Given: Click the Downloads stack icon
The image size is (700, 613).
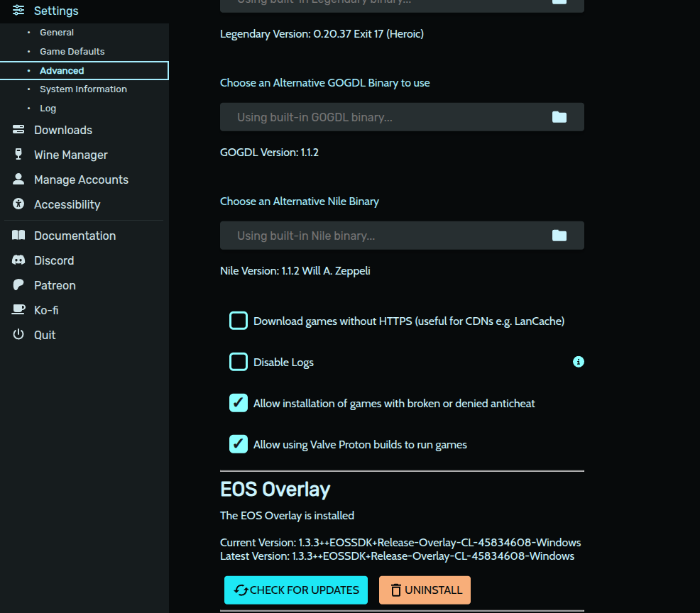Looking at the screenshot, I should (x=18, y=129).
